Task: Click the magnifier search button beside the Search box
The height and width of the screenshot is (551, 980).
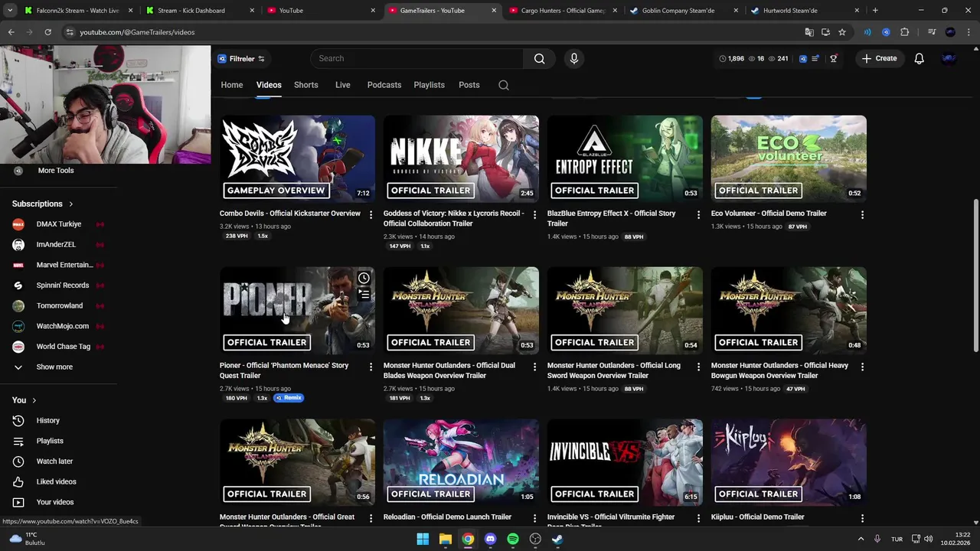Action: point(539,58)
